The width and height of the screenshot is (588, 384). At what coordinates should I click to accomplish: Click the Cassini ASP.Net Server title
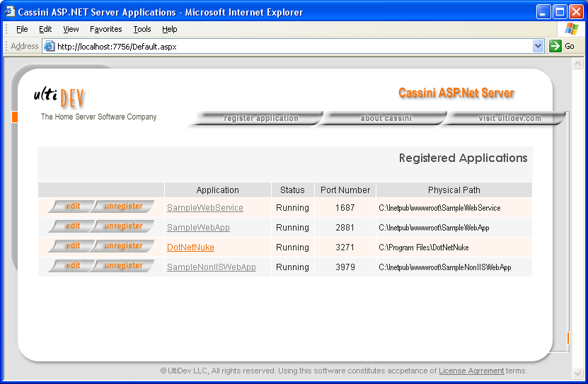coord(456,93)
